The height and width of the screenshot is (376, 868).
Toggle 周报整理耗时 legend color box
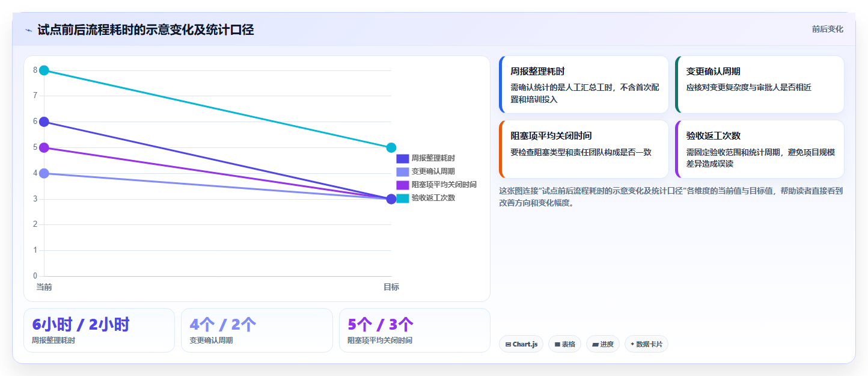(402, 158)
